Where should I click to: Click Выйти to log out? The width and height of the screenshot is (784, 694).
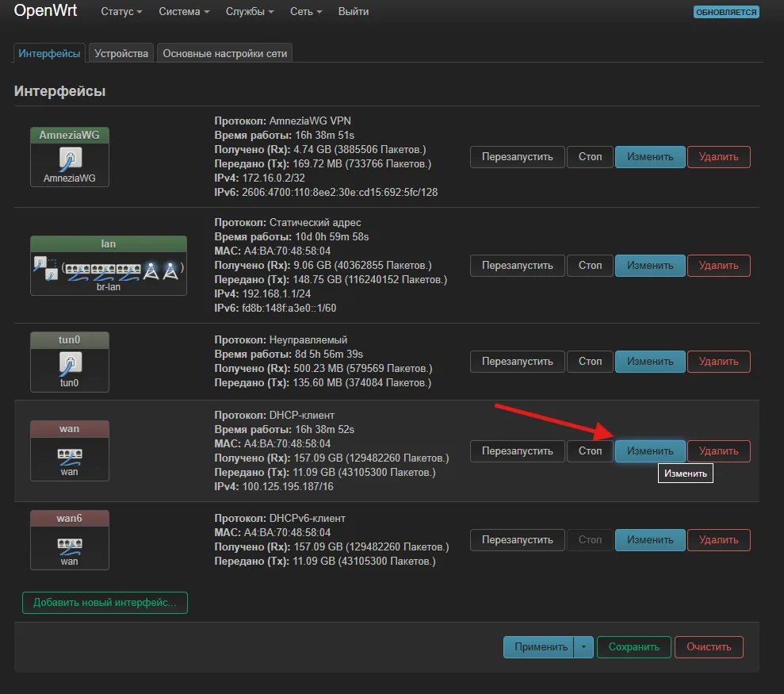click(x=353, y=12)
